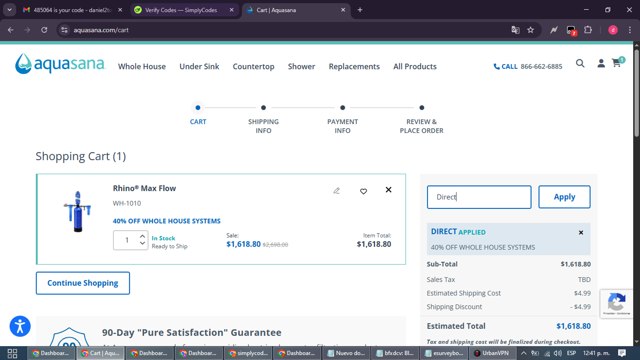Click the browser back arrow
This screenshot has height=360, width=640.
(11, 30)
